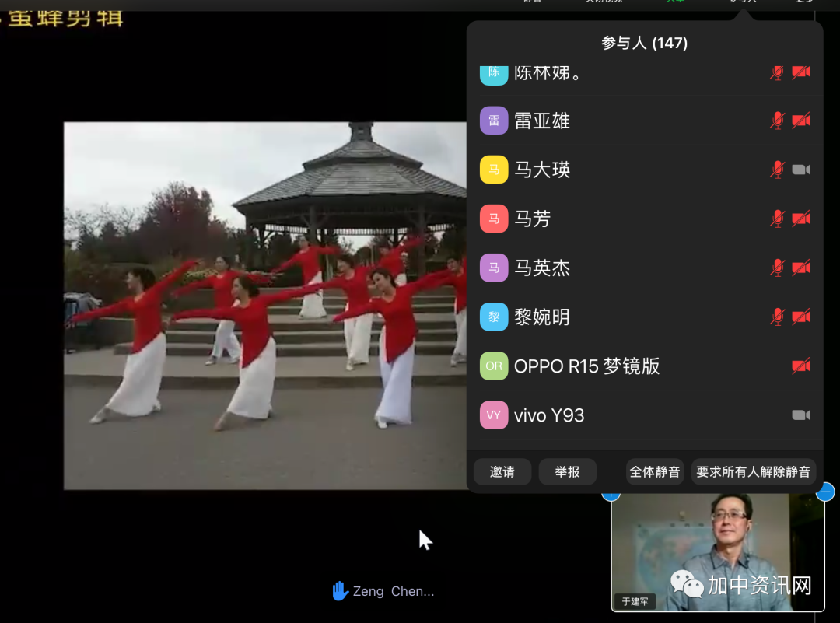
Task: Click 要求所有人解除静音 button
Action: click(x=753, y=472)
